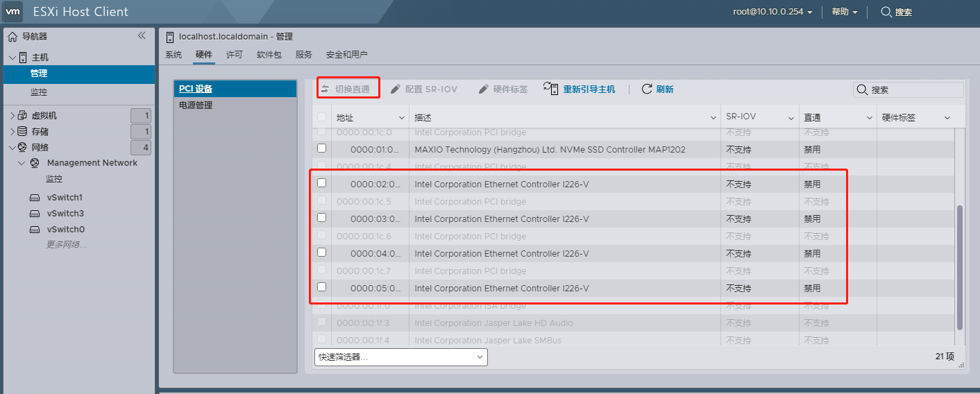
Task: Click the Reboot host icon in toolbar
Action: click(x=551, y=89)
